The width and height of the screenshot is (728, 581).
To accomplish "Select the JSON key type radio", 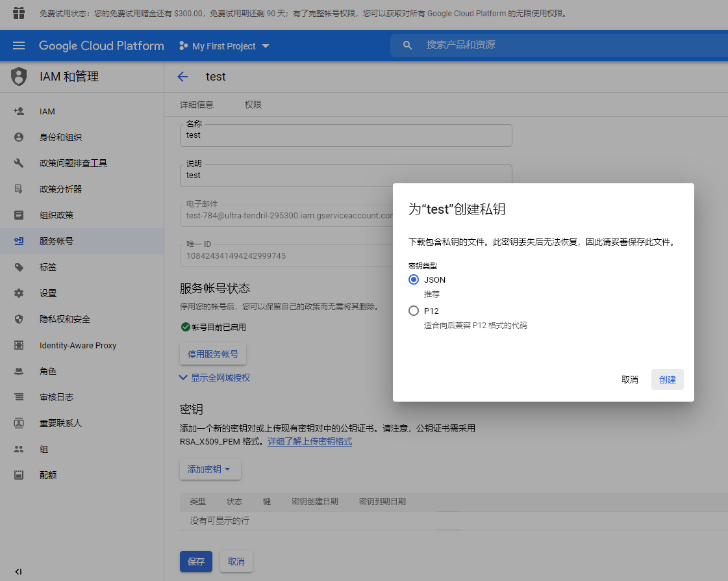I will tap(414, 279).
